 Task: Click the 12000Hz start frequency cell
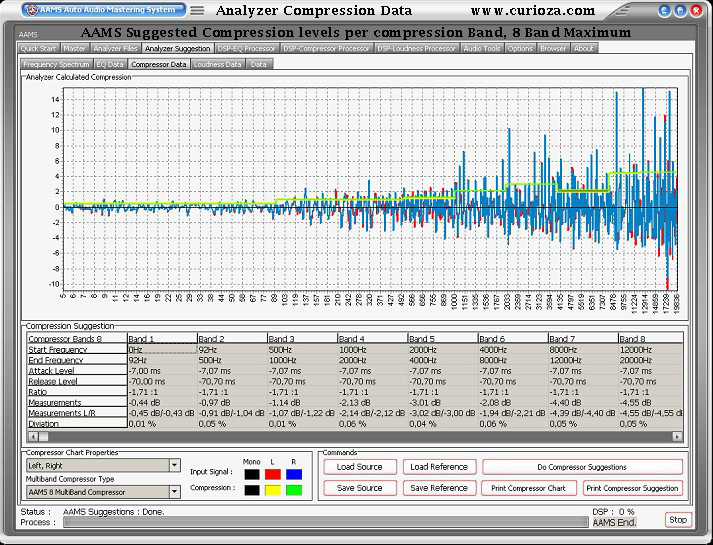(651, 350)
